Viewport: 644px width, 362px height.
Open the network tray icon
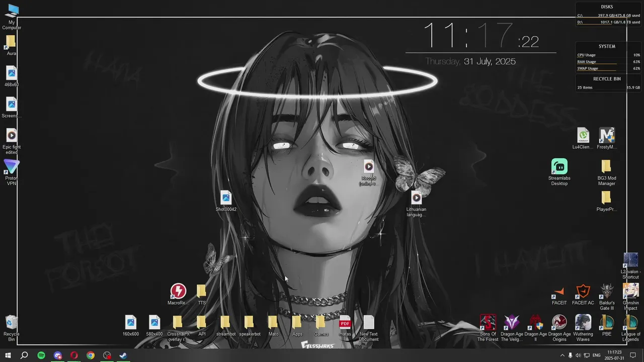pyautogui.click(x=587, y=355)
